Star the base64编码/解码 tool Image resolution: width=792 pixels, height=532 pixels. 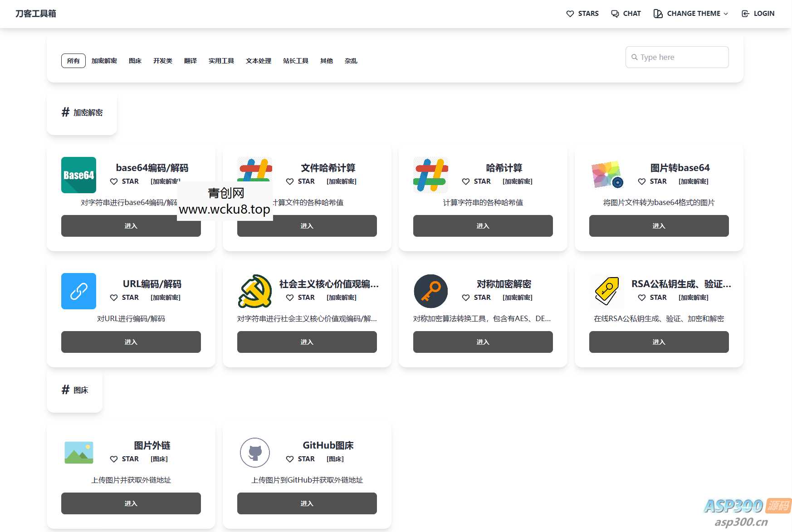[x=125, y=181]
